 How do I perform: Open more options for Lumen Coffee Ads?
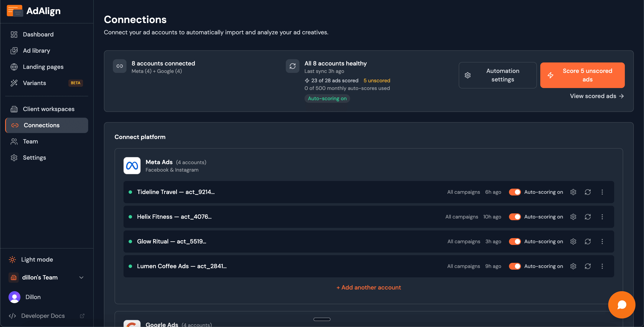(x=602, y=266)
